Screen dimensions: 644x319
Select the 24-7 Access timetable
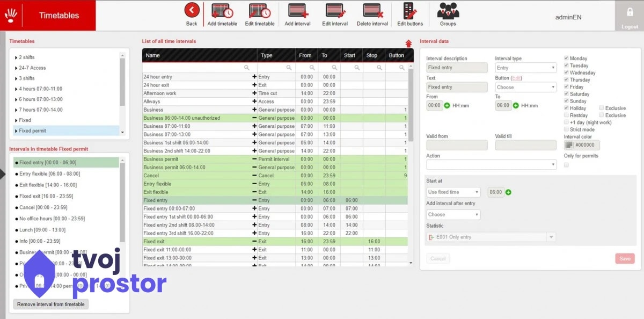pyautogui.click(x=32, y=68)
